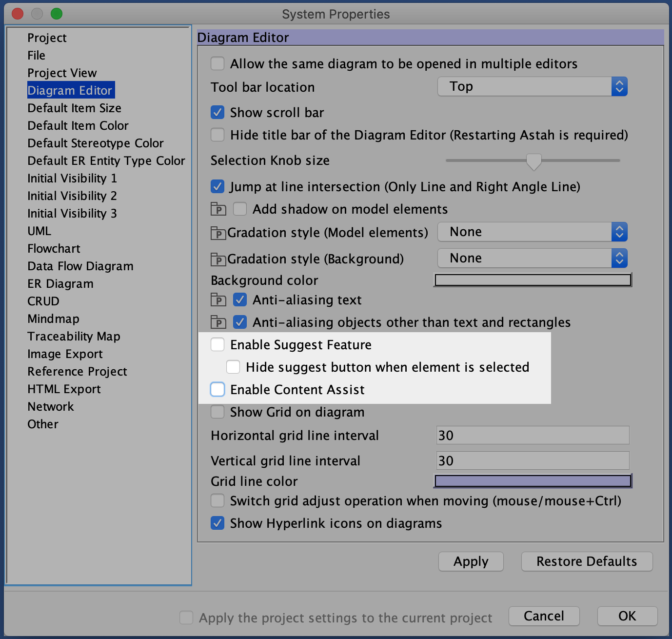Click the P icon beside Anti-aliasing text

pyautogui.click(x=218, y=300)
